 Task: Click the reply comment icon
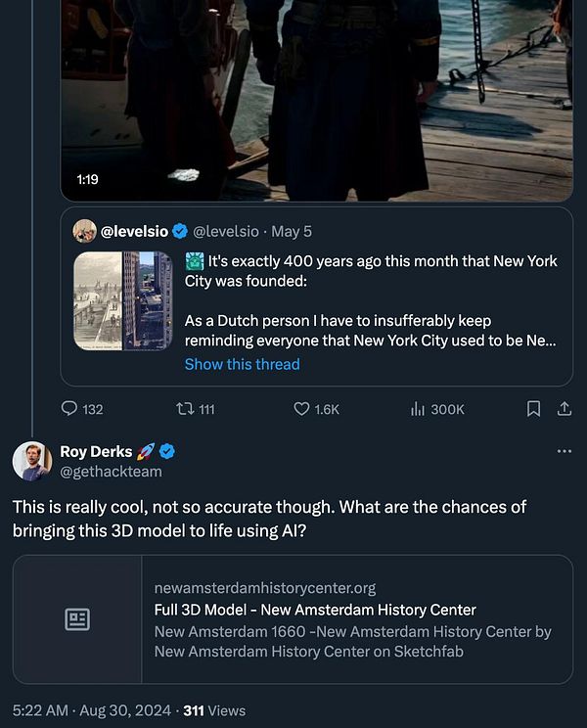click(69, 409)
